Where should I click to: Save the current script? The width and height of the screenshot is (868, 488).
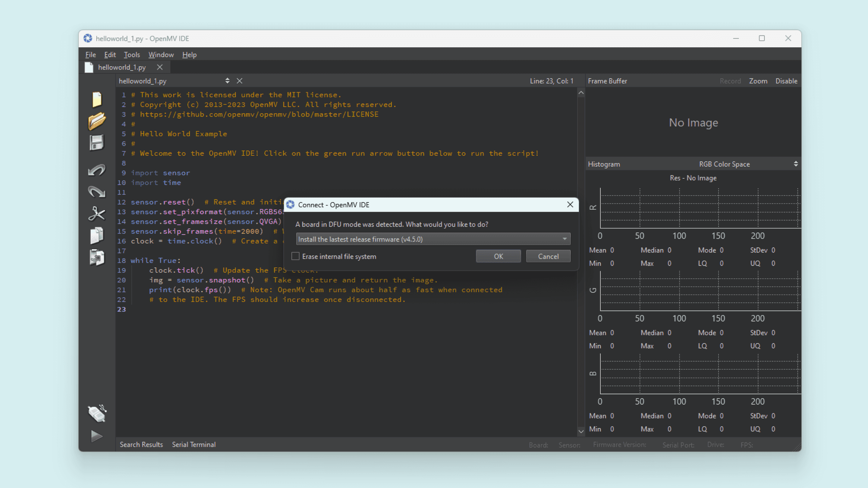(x=97, y=142)
